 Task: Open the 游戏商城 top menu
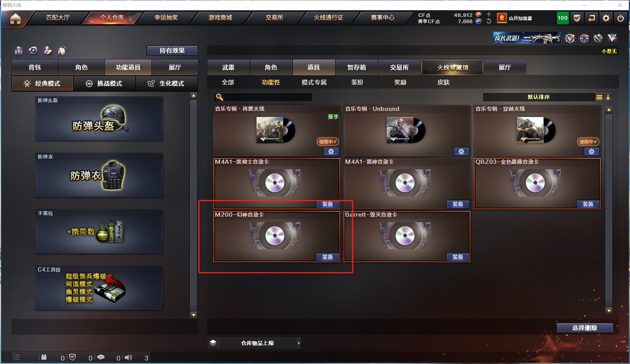click(x=220, y=18)
